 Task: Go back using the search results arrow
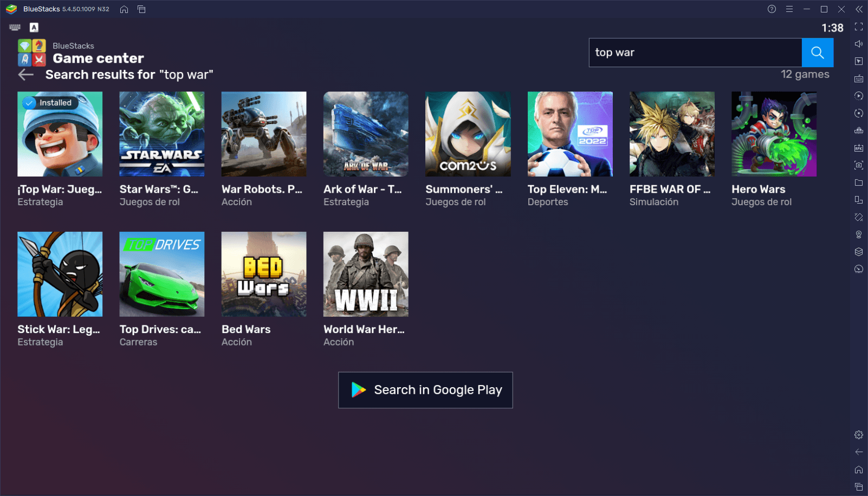click(x=26, y=75)
